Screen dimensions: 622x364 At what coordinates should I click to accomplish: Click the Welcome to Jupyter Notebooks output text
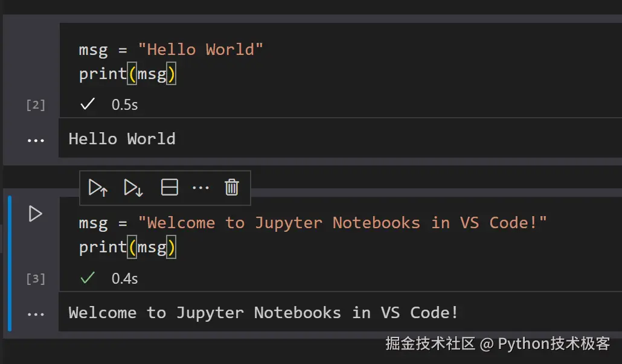263,313
